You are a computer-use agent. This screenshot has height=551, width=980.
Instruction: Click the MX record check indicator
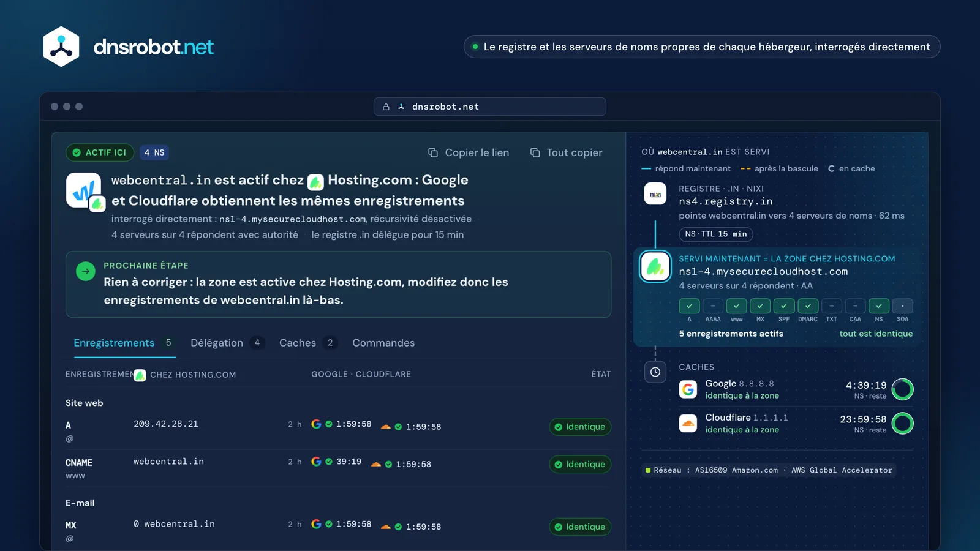[760, 305]
